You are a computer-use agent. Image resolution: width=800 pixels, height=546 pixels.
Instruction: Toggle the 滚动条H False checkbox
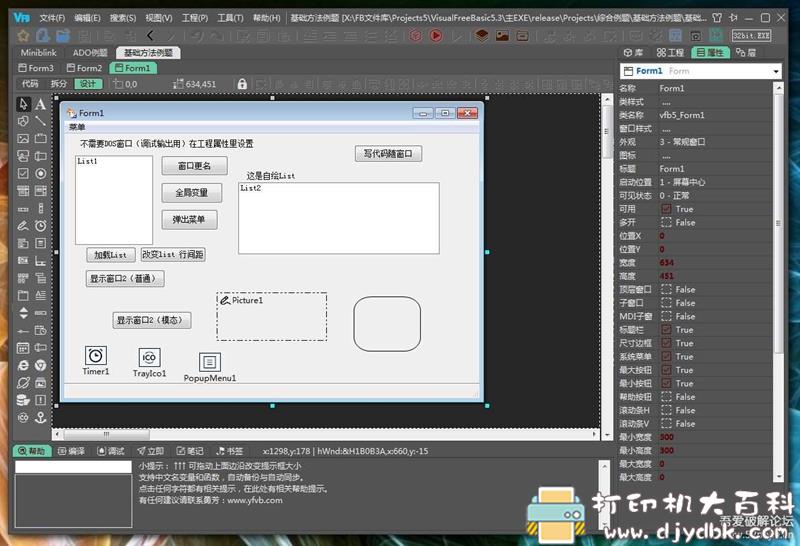click(666, 410)
